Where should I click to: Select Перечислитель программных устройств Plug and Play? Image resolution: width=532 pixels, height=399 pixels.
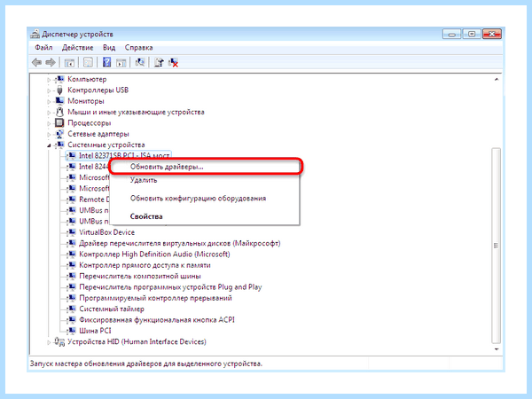[170, 287]
